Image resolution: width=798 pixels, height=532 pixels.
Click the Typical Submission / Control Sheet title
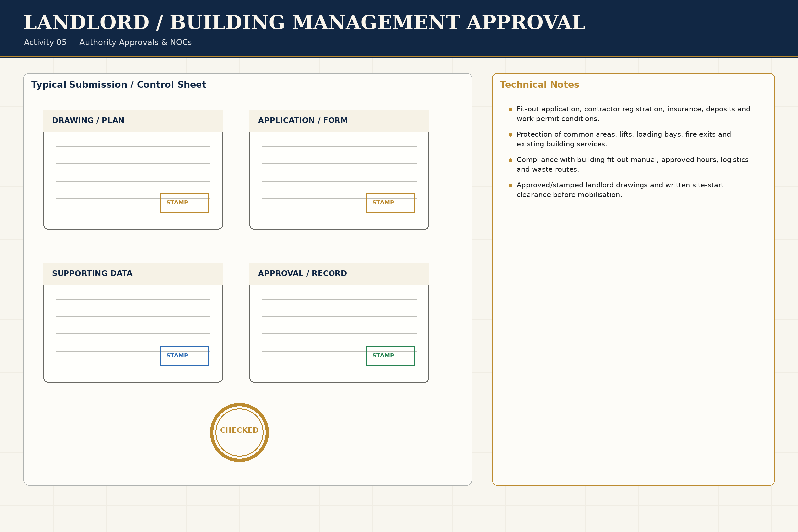[119, 85]
